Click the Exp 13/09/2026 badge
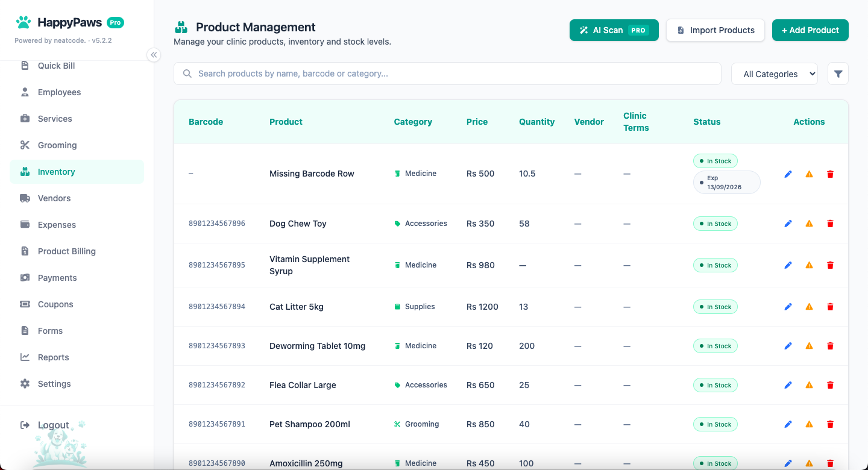This screenshot has width=868, height=470. coord(727,183)
